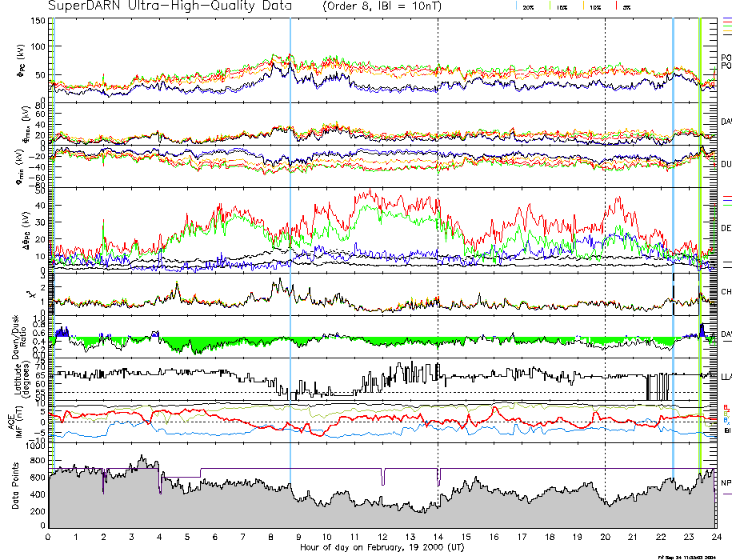
Task: Click the 20% legend marker at top
Action: coord(529,6)
